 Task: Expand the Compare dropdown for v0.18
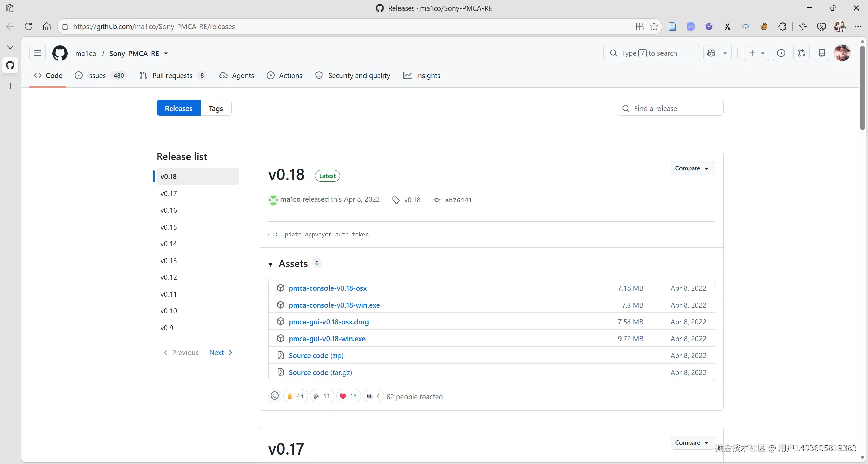tap(693, 168)
